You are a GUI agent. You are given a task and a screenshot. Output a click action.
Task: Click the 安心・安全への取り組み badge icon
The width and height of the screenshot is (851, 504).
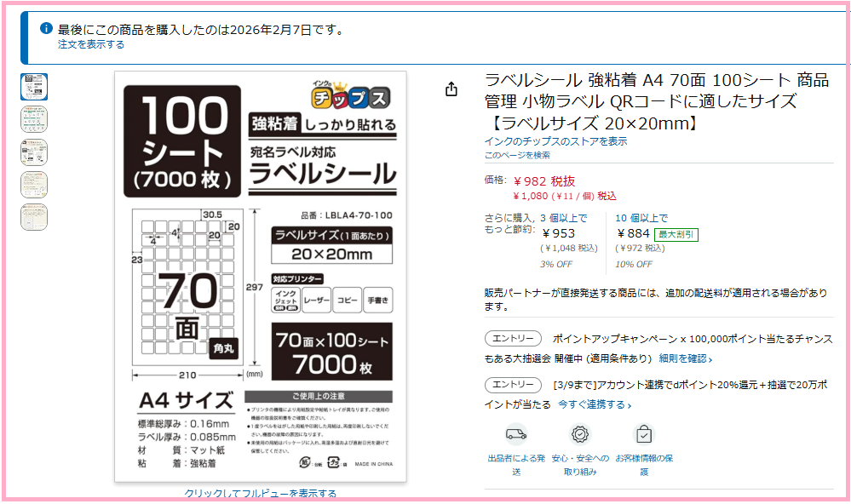(580, 434)
